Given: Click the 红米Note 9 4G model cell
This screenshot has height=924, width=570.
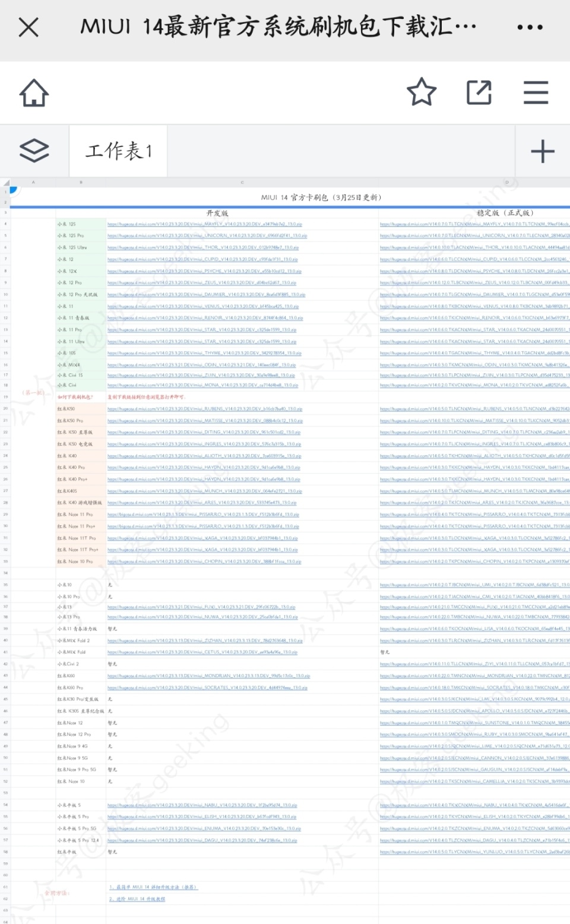Looking at the screenshot, I should [x=72, y=747].
